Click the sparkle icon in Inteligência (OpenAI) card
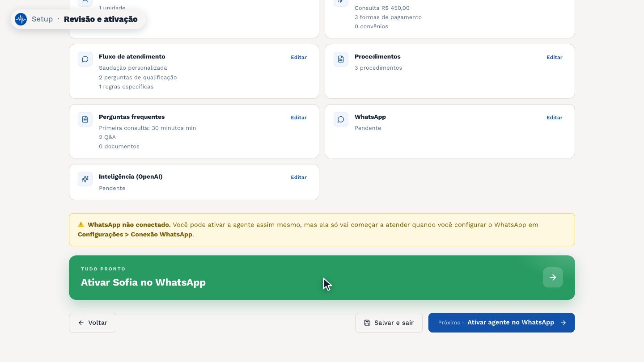 coord(85,179)
